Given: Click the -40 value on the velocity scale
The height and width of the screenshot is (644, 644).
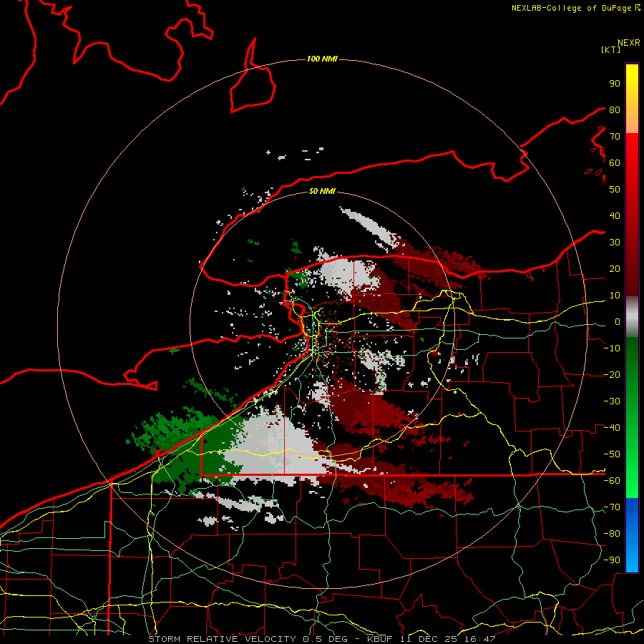Looking at the screenshot, I should tap(612, 428).
